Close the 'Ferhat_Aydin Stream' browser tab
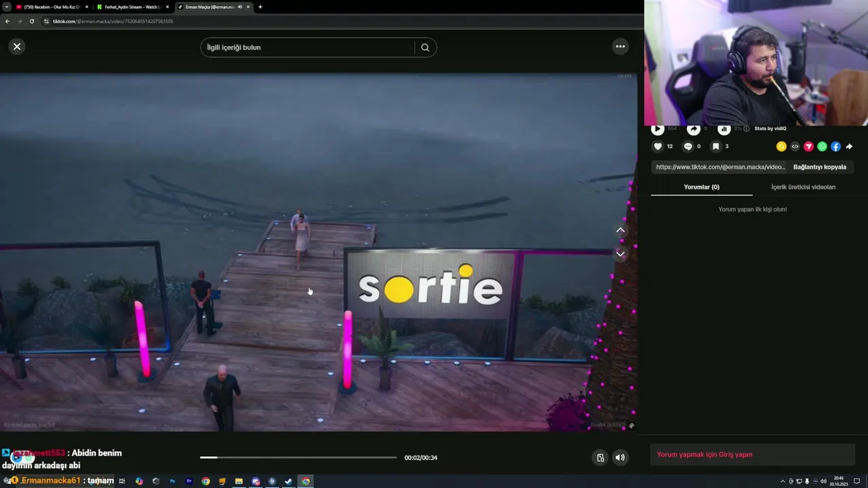This screenshot has height=488, width=868. pyautogui.click(x=167, y=7)
